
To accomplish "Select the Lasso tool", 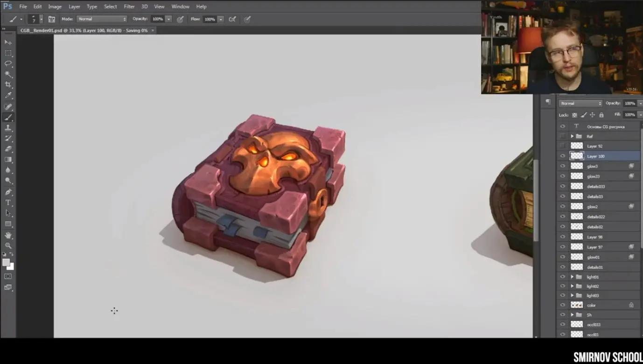I will point(8,63).
